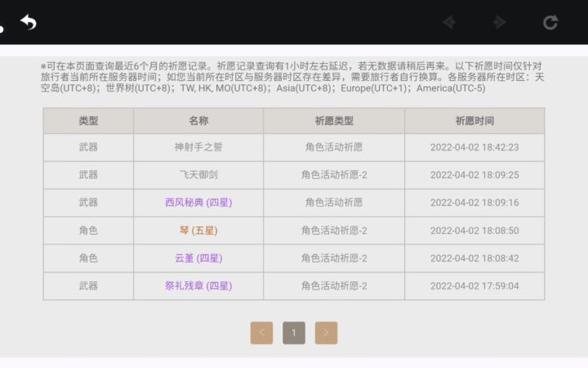The width and height of the screenshot is (588, 368).
Task: Click the 西风秘典 (四星) weapon name
Action: coord(198,203)
